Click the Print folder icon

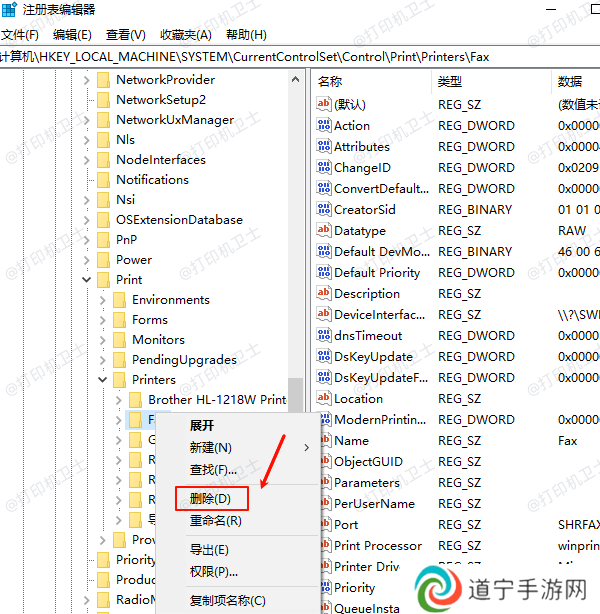pos(103,280)
